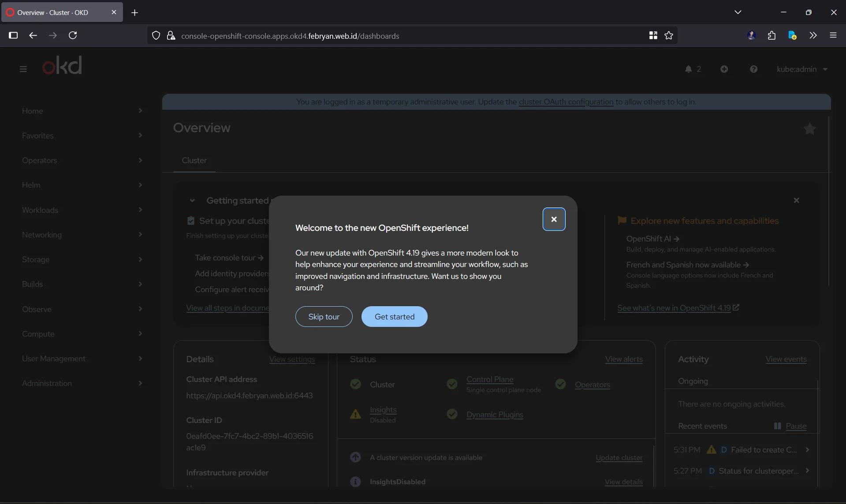
Task: Expand the Workloads navigation section
Action: tap(82, 210)
